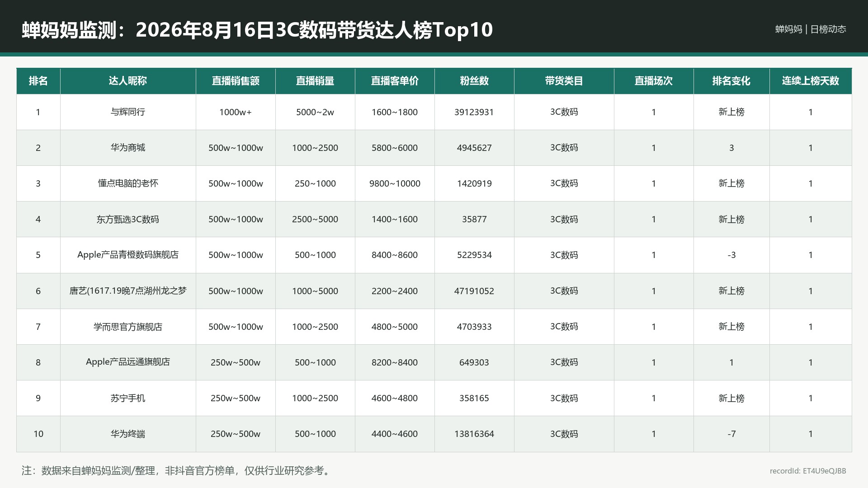The image size is (868, 488).
Task: Click the 1000~5000 sales volume cell
Action: [315, 291]
